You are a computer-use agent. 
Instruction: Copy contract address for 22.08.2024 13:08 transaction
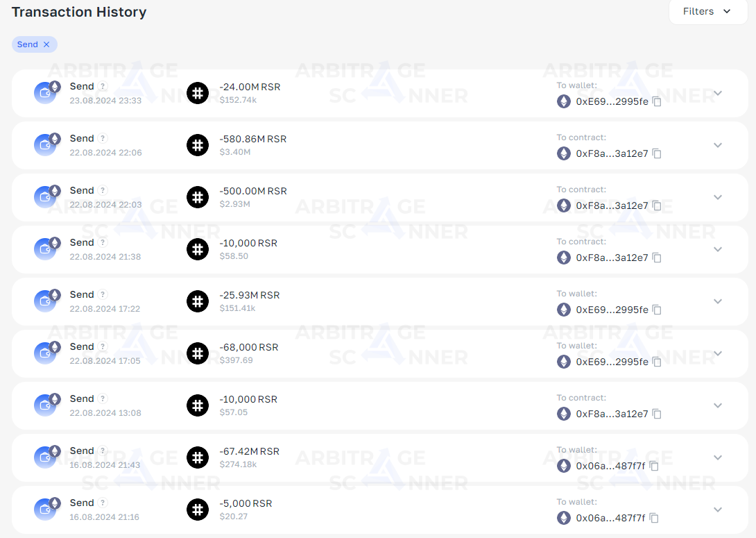point(657,414)
